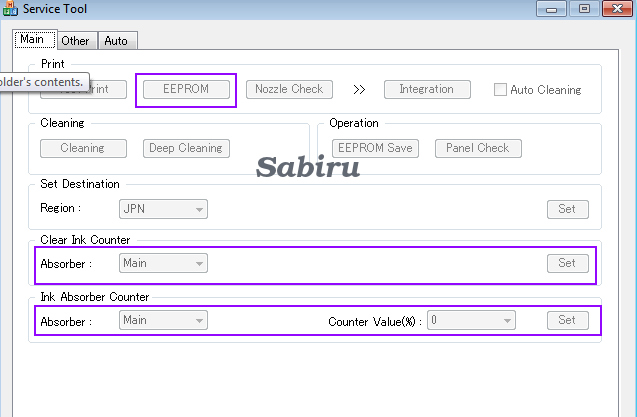Click the Cleaning button

83,148
